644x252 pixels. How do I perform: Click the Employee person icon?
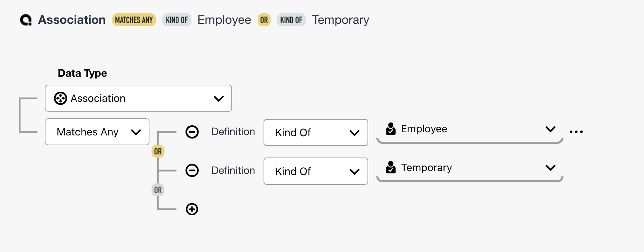coord(391,129)
